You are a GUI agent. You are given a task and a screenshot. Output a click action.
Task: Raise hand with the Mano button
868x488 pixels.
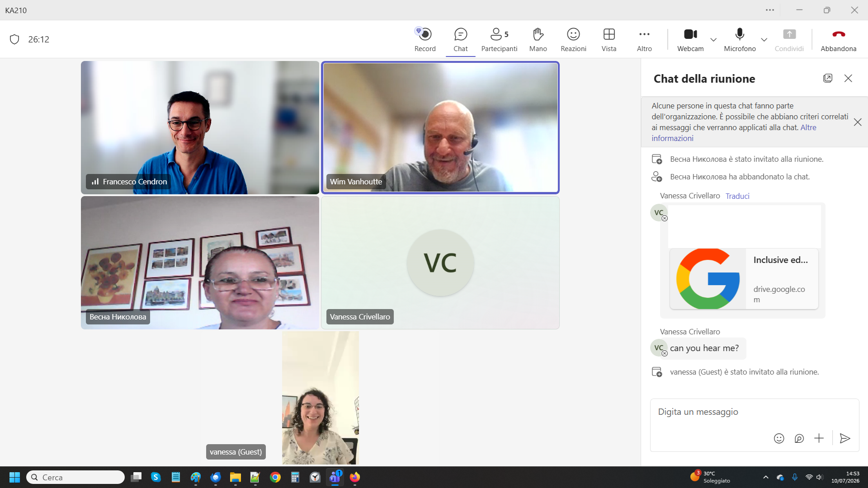(538, 39)
